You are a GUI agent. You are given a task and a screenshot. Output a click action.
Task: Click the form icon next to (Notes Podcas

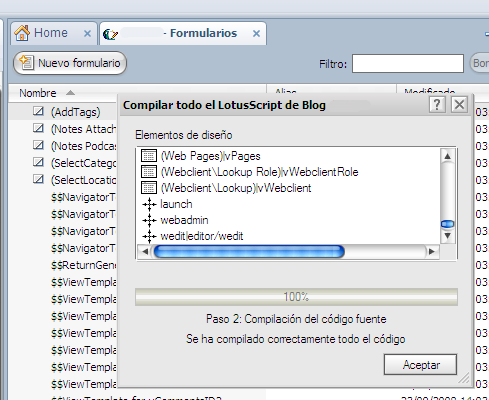pyautogui.click(x=38, y=145)
